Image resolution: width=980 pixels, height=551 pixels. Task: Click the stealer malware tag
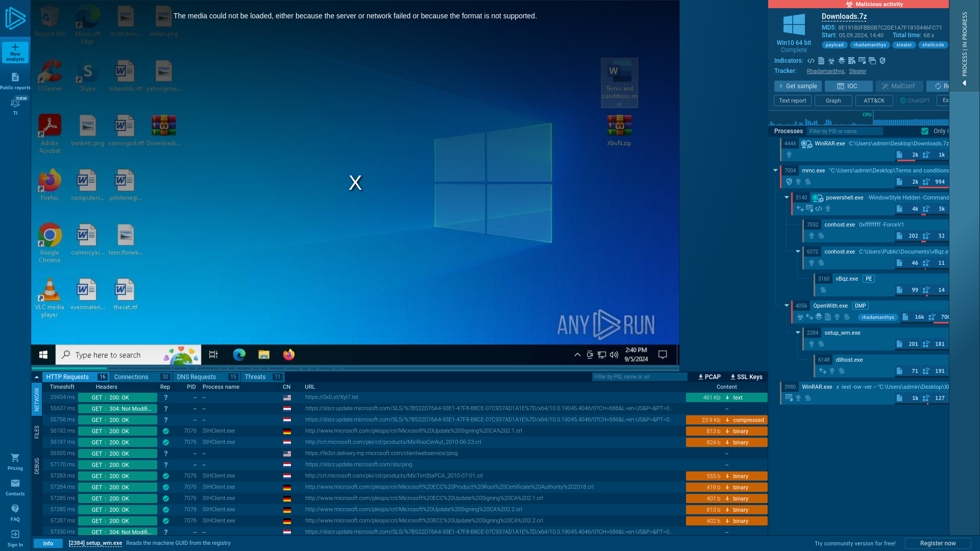(x=904, y=44)
